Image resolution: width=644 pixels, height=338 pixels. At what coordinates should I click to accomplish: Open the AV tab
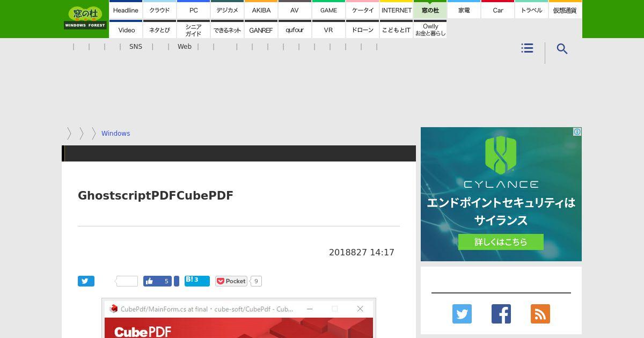[295, 9]
